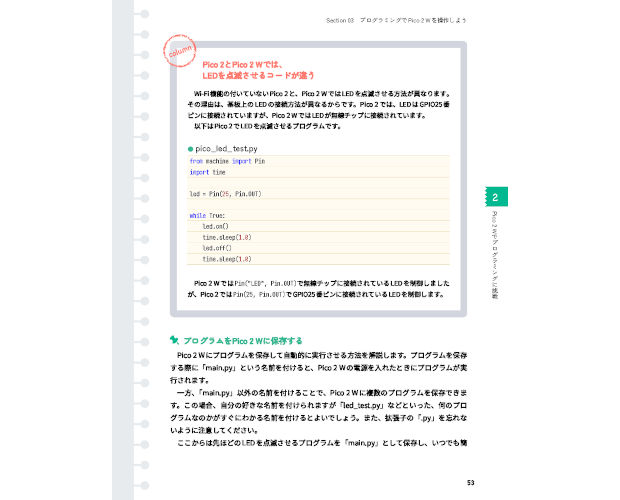Viewport: 620px width, 500px height.
Task: Click the green heading プログラムをPico 2 Wに保存する
Action: click(243, 340)
